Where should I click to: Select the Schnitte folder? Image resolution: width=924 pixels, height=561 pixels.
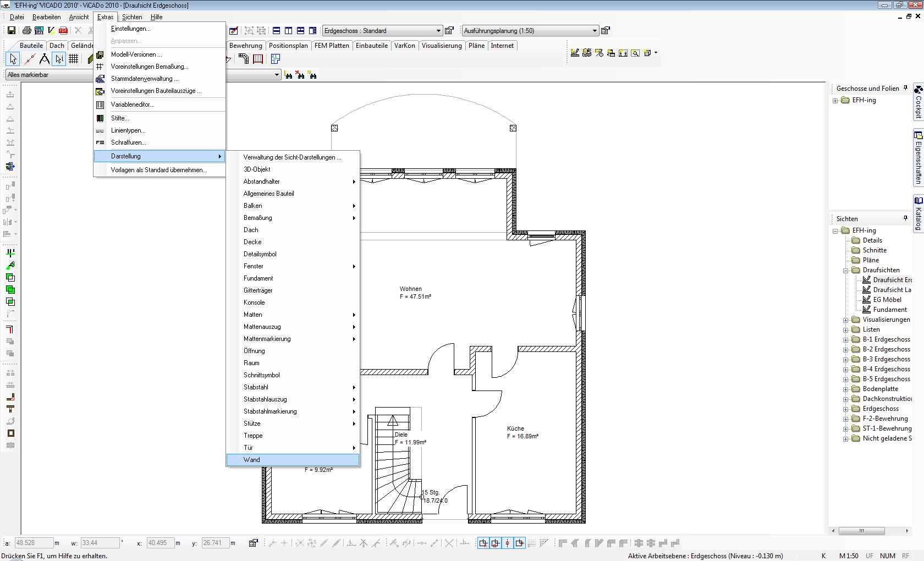[875, 250]
